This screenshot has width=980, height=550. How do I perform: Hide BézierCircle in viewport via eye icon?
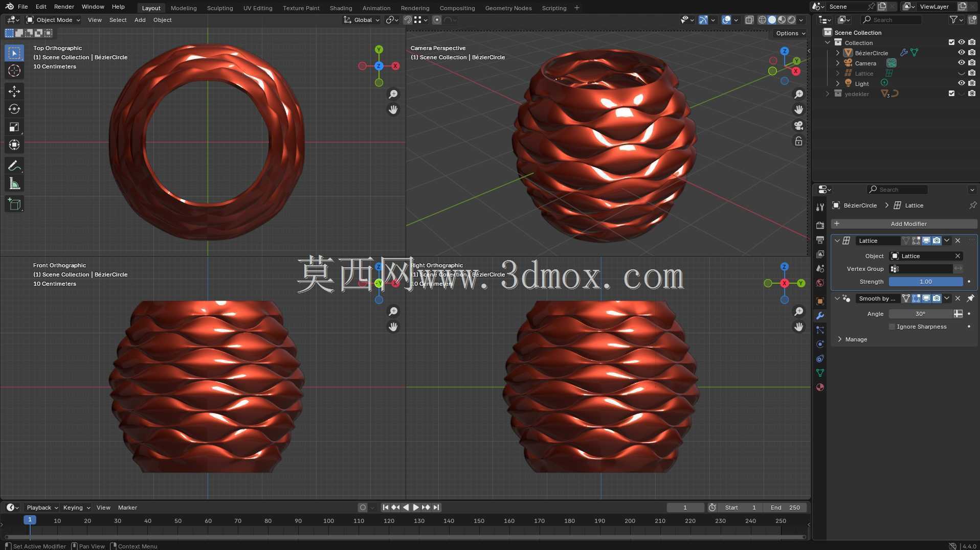point(962,53)
